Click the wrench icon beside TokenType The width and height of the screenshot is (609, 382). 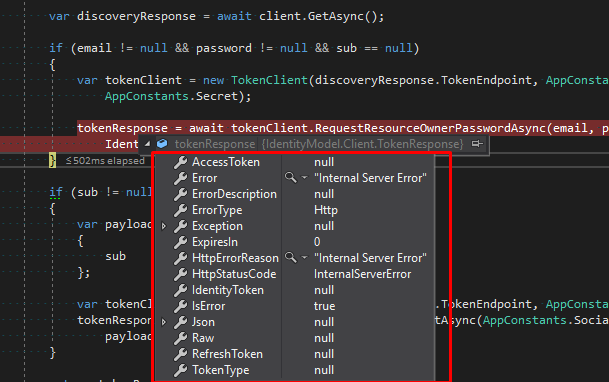tap(180, 370)
